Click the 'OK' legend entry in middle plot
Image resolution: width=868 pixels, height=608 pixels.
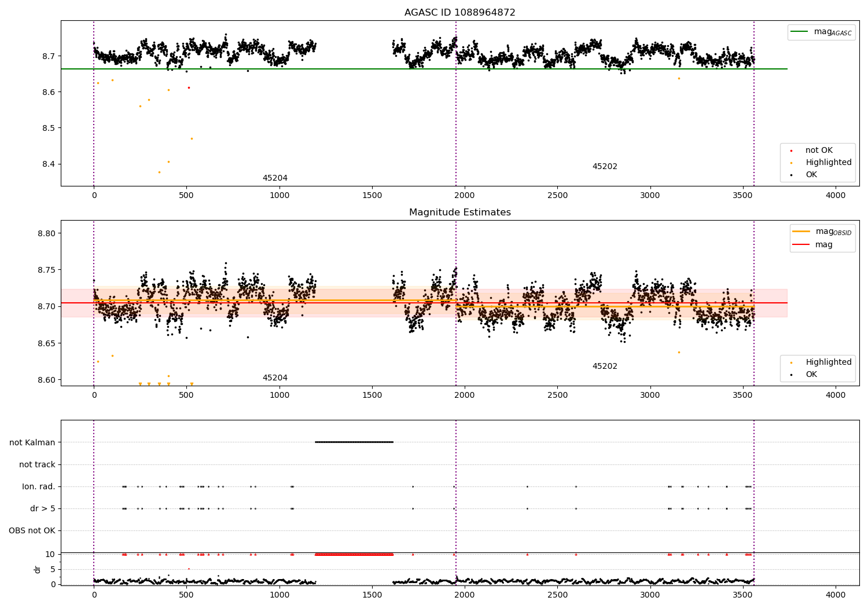coord(805,375)
